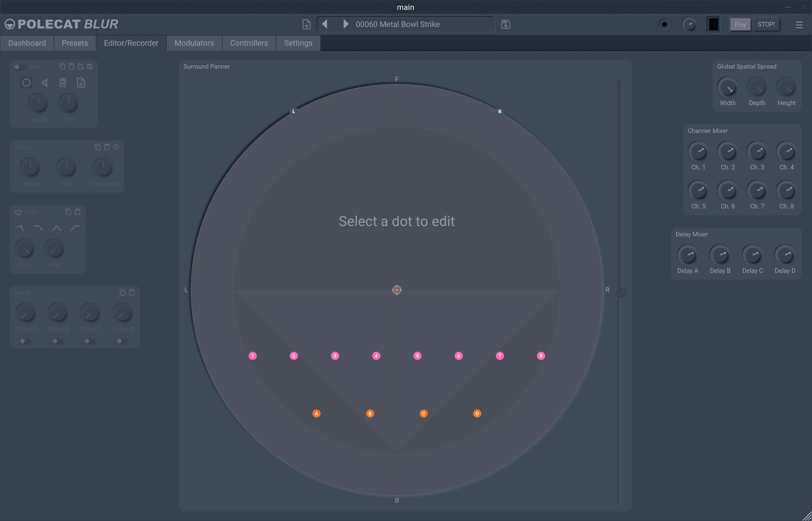Click the black level meter box
Screen dimensions: 812x521
click(x=714, y=24)
